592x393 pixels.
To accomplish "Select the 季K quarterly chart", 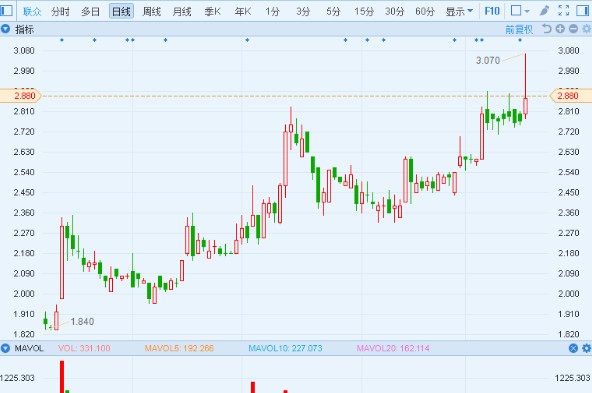I will click(x=213, y=11).
